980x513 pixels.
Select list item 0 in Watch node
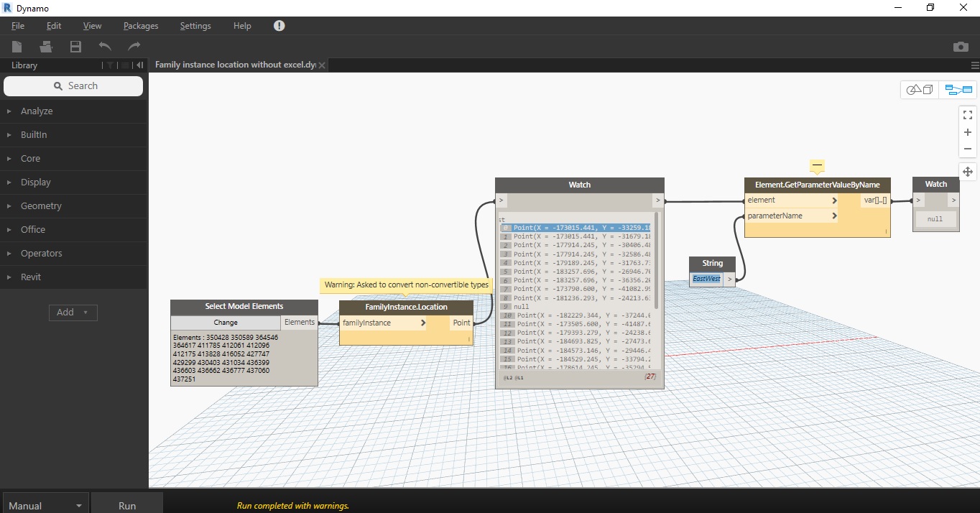[x=575, y=228]
